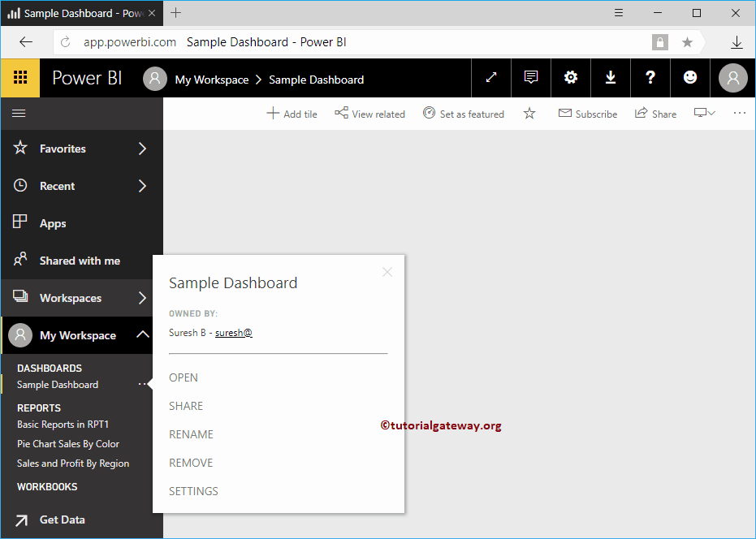
Task: Open the Pie Chart Sales By Color report
Action: tap(68, 443)
